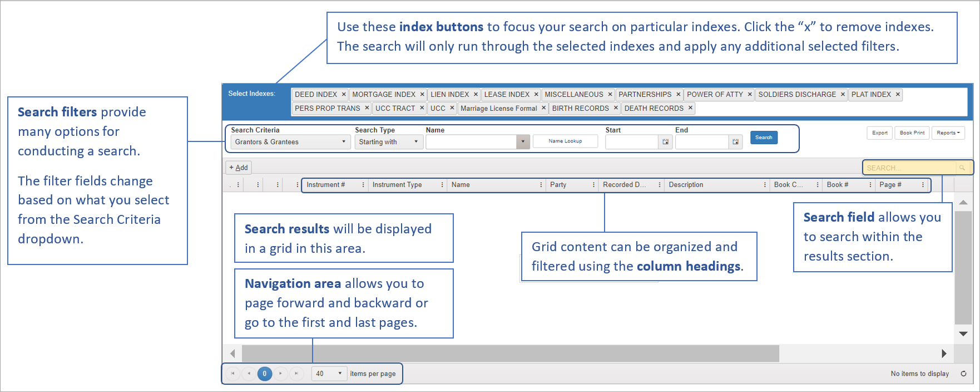Remove the MORTGAGE INDEX tag

tap(422, 95)
